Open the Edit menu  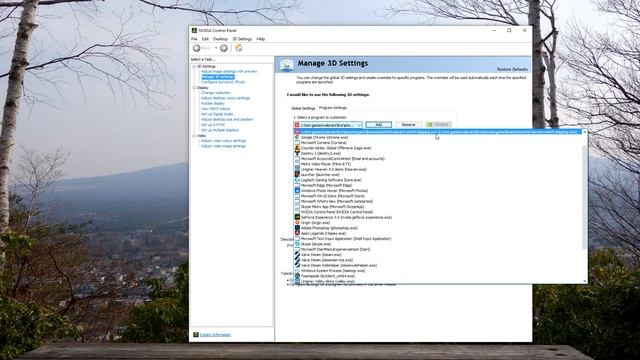point(205,39)
